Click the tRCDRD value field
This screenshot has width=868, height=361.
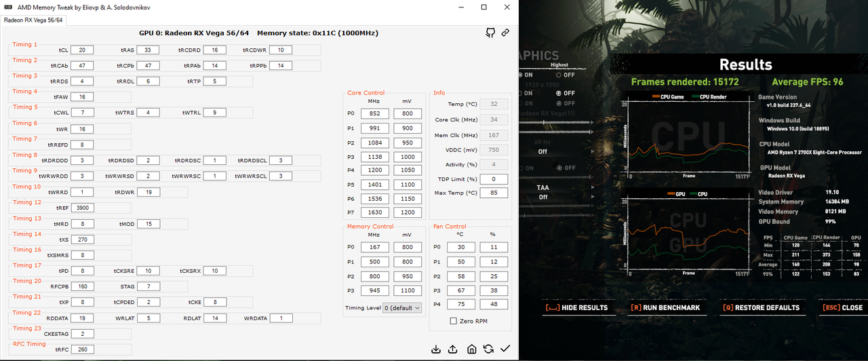coord(214,50)
